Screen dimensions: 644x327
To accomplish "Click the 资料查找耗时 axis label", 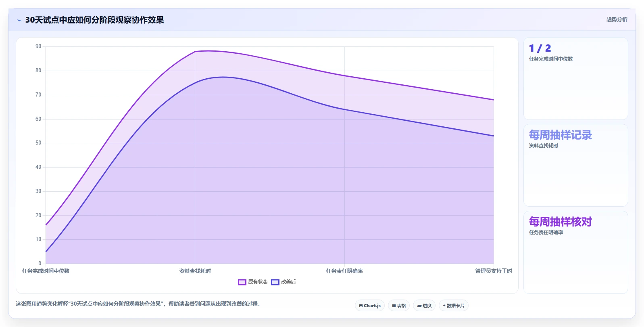I will point(195,271).
